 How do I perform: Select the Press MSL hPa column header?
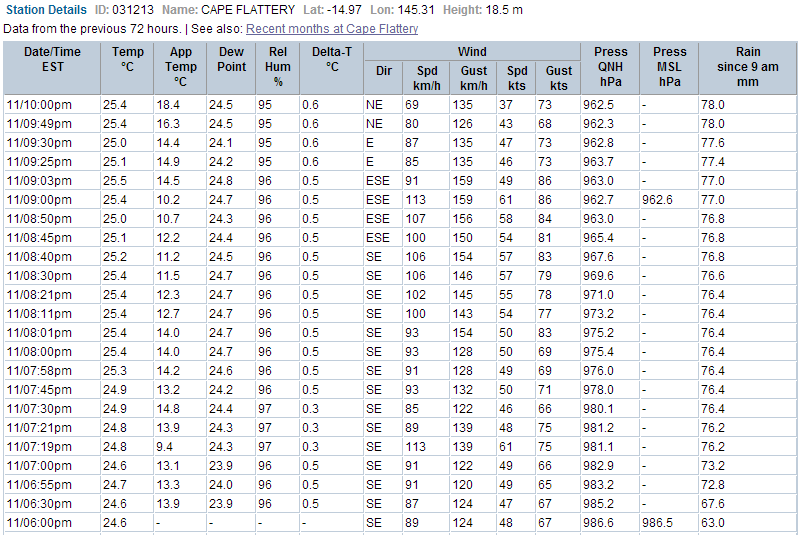669,67
